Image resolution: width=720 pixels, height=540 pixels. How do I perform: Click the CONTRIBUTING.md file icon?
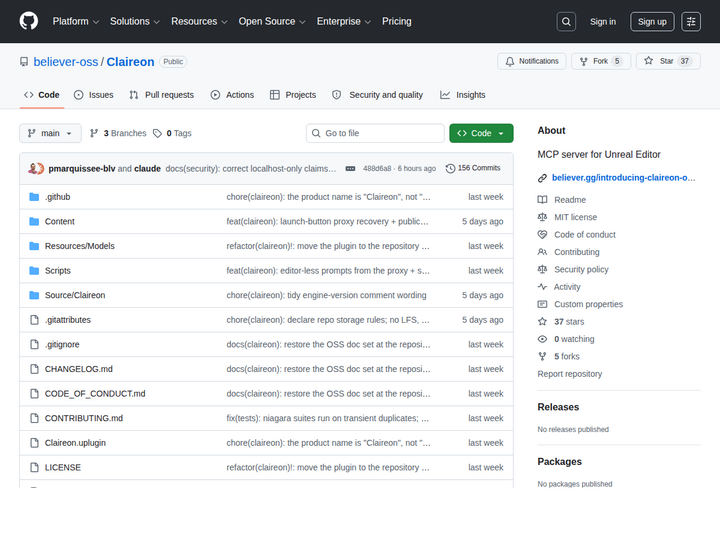click(34, 418)
